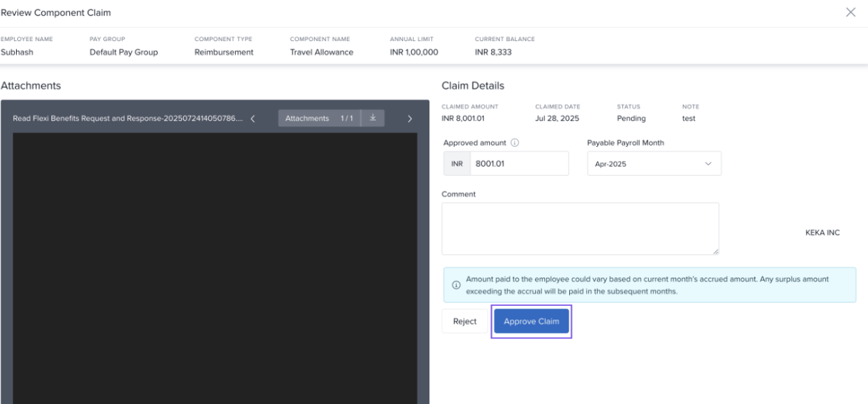The image size is (868, 404).
Task: Click the Approved amount info icon
Action: pos(514,143)
